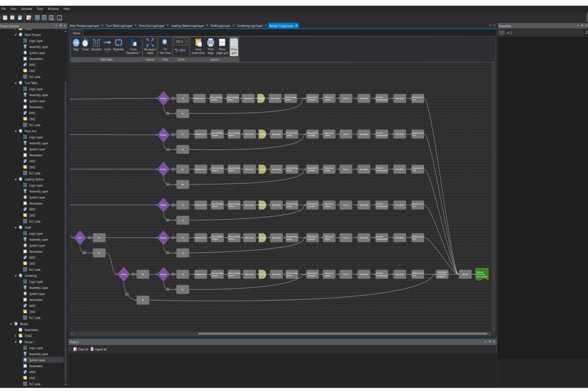Select the Home ribbon tab
The image size is (588, 392).
(77, 33)
